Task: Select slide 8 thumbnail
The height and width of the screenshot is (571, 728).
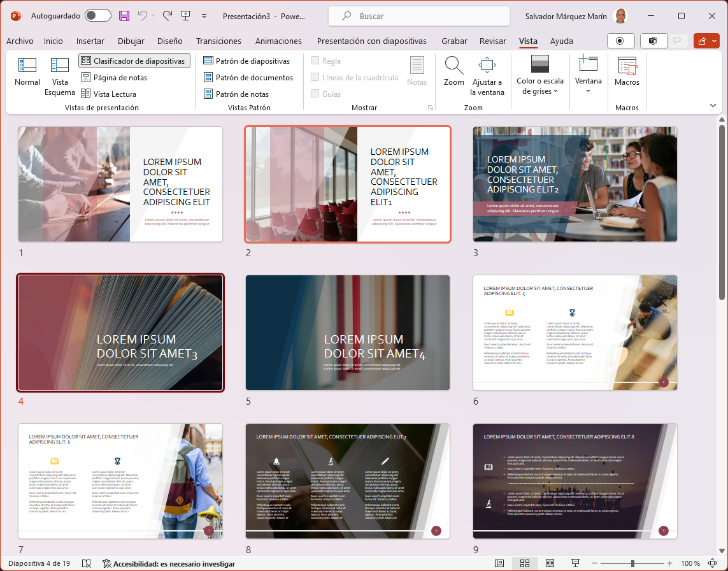Action: point(348,481)
